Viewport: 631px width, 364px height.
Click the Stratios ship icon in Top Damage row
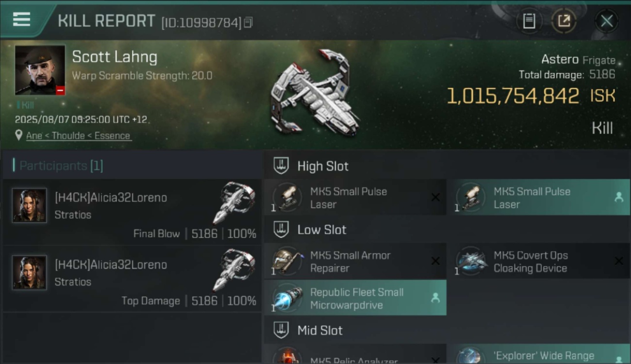[234, 270]
